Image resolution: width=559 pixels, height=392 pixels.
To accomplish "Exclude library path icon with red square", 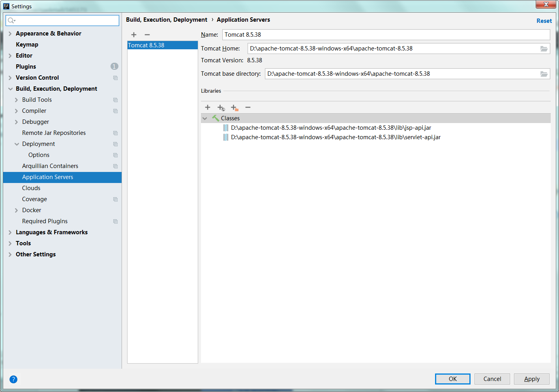I will (234, 108).
